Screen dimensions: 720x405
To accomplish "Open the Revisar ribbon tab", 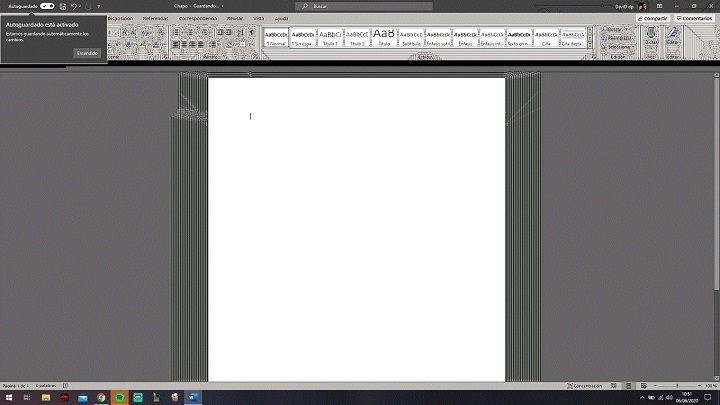I will (x=235, y=18).
